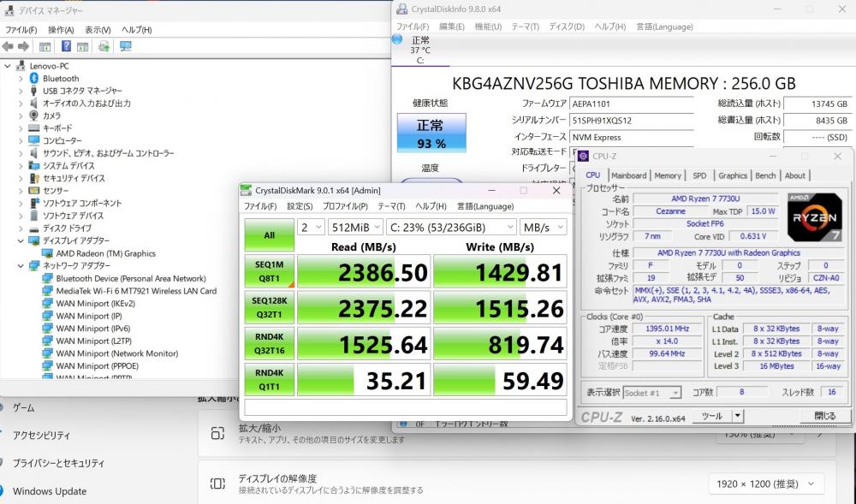Click the camera (カメラ) icon in tree

coord(34,116)
